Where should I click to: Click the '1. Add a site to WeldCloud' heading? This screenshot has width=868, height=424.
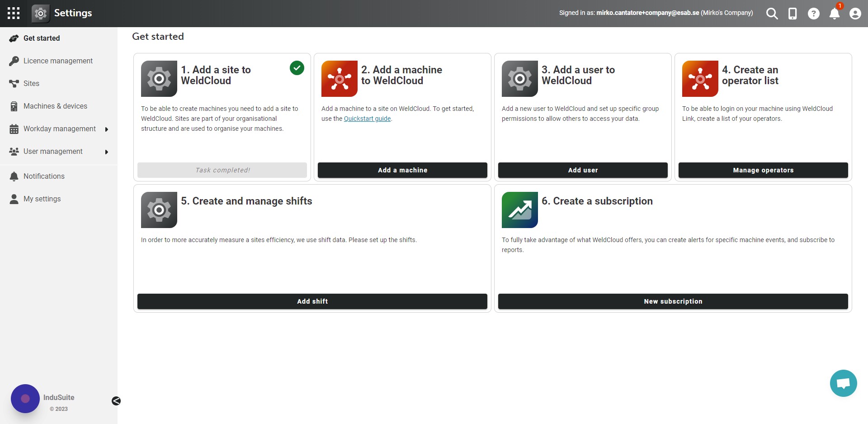tap(216, 75)
